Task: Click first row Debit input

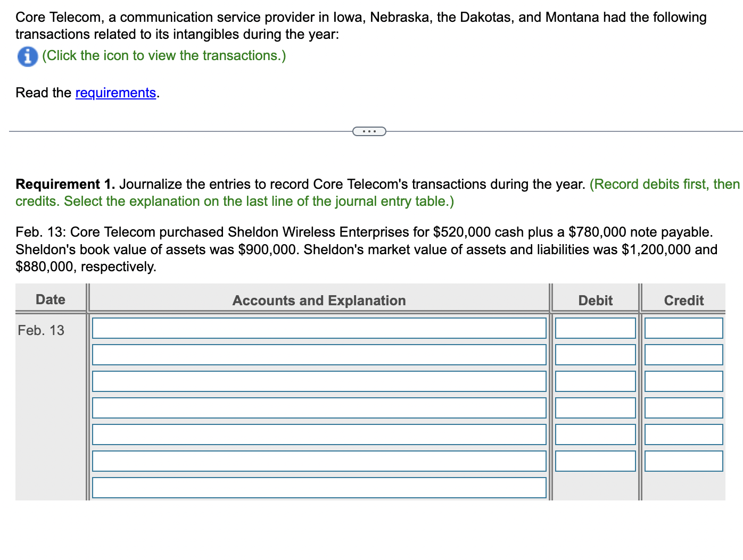Action: pos(596,328)
